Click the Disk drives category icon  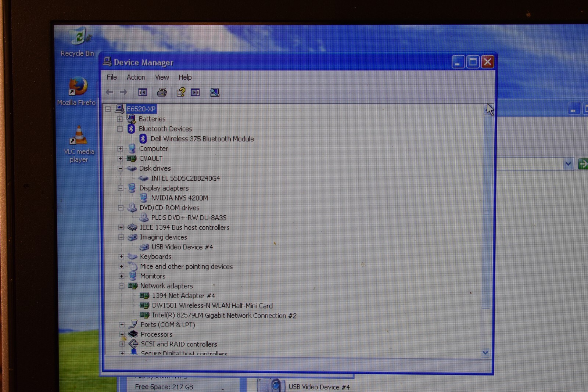(132, 168)
